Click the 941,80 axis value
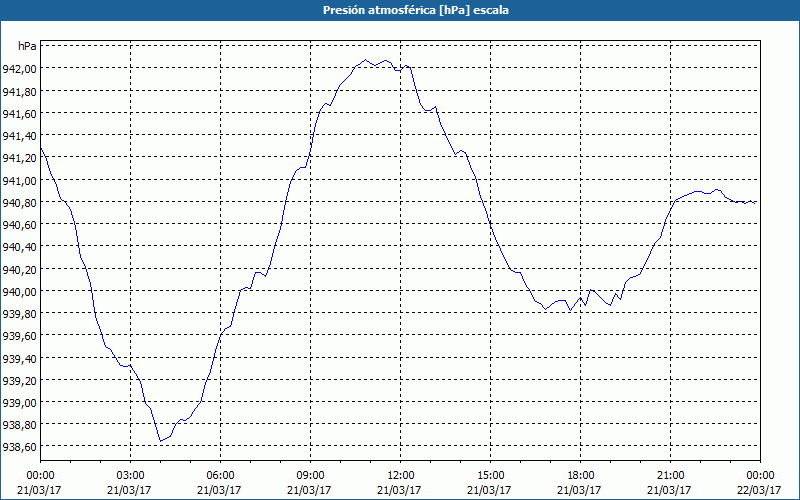 pos(19,91)
